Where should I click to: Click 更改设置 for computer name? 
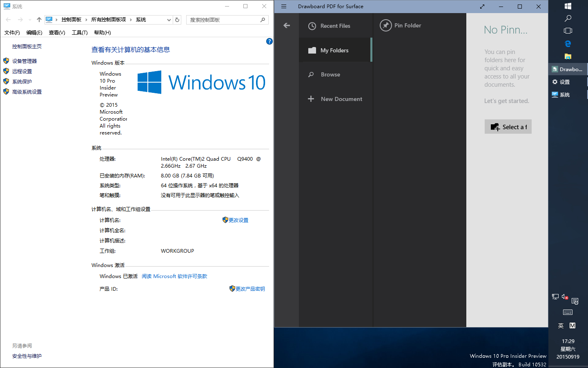tap(238, 220)
